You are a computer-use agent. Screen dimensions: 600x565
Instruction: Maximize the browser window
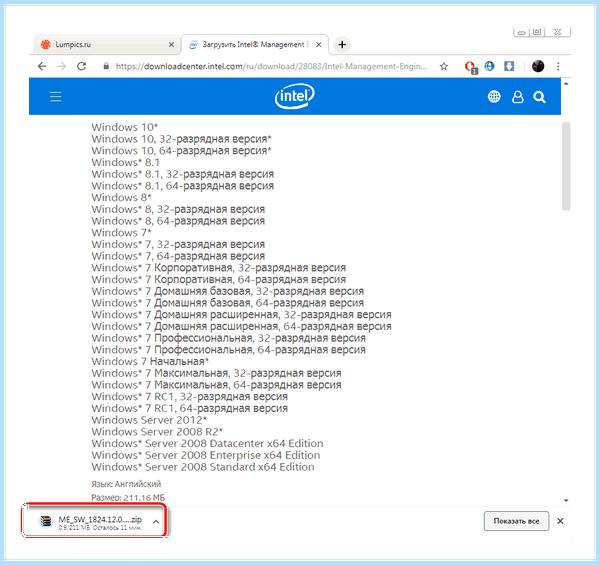click(537, 32)
